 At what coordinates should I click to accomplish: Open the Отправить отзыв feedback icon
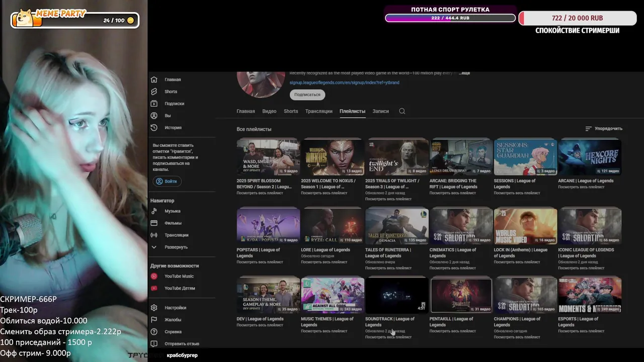tap(154, 344)
